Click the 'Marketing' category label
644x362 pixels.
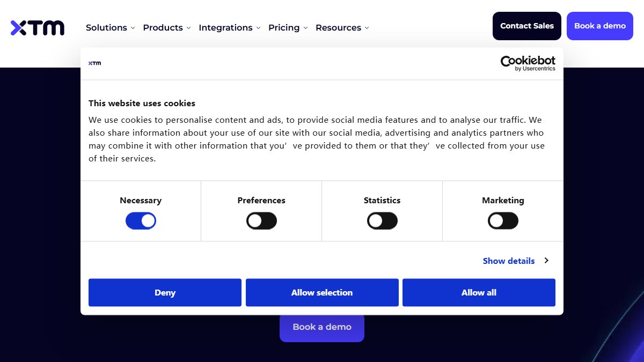click(x=503, y=200)
